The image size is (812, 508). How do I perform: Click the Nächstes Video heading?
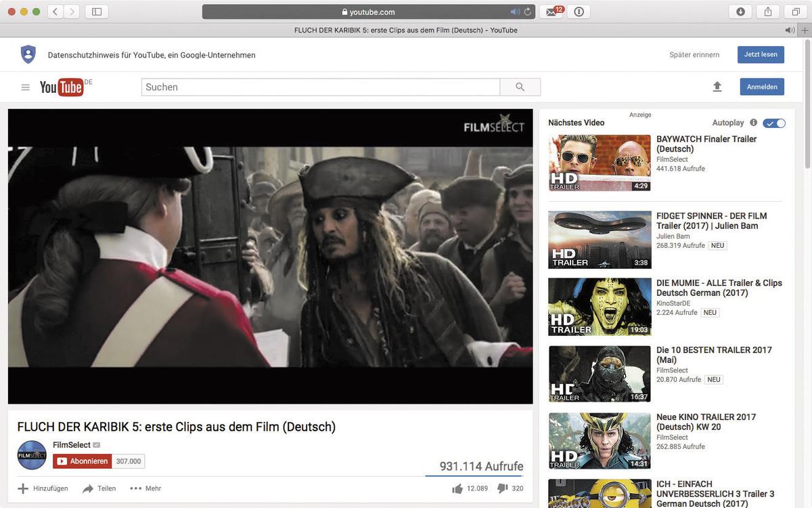tap(577, 123)
